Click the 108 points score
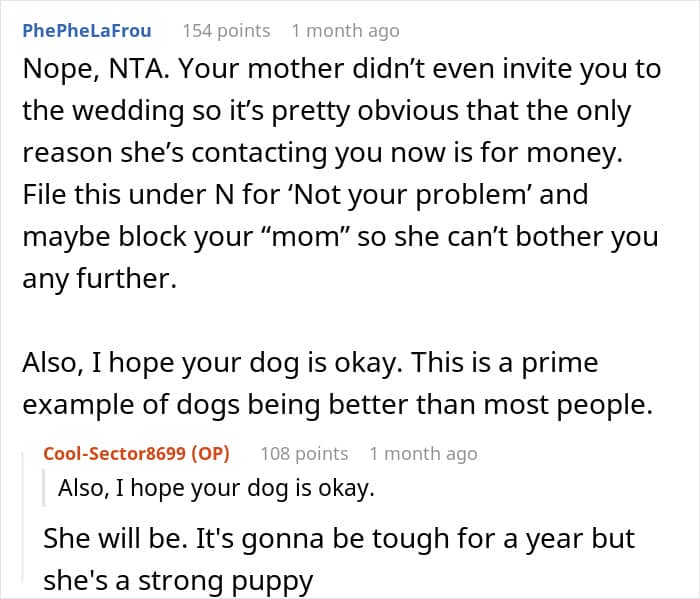 pyautogui.click(x=304, y=453)
